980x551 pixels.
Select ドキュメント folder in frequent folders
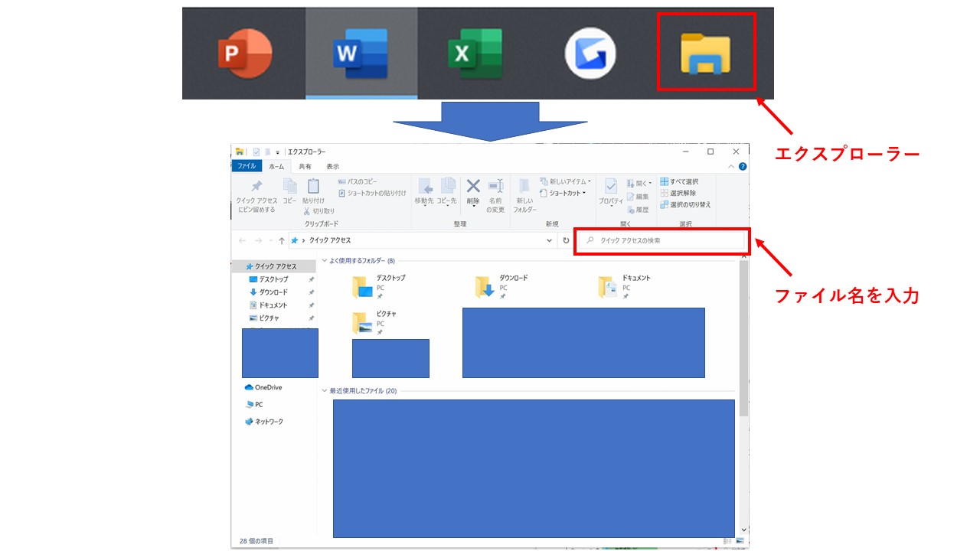tap(626, 286)
